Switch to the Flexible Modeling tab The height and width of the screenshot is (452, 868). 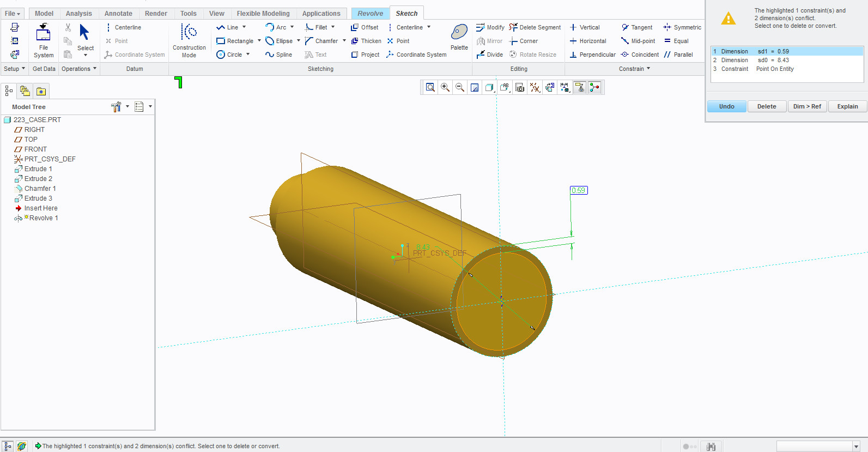coord(263,14)
